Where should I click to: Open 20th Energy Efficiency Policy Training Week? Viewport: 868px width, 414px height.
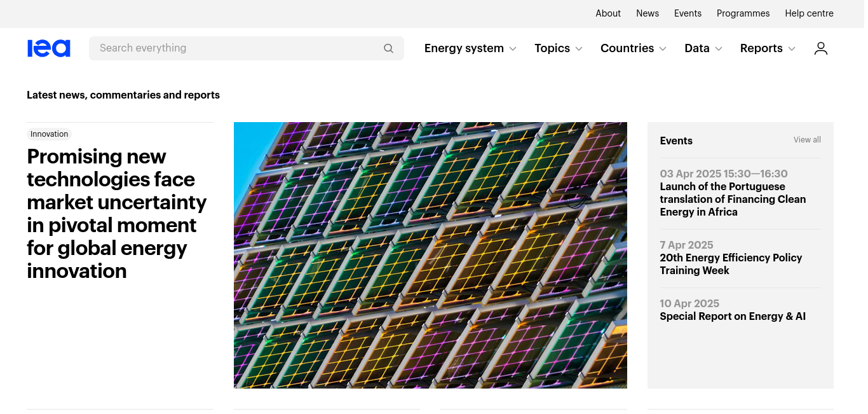[x=731, y=264]
